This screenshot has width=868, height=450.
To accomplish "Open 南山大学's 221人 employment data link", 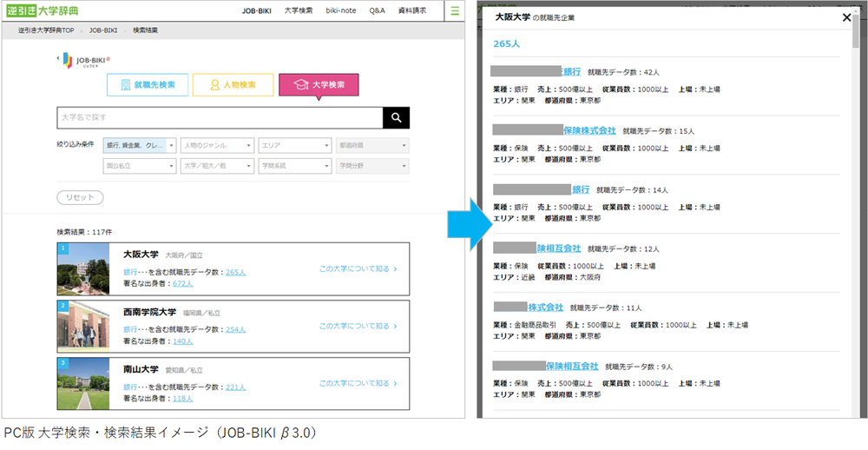I will tap(236, 387).
